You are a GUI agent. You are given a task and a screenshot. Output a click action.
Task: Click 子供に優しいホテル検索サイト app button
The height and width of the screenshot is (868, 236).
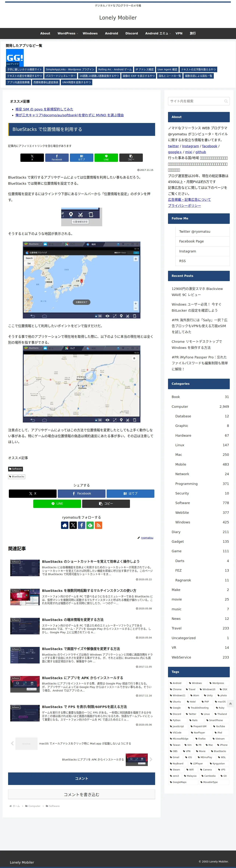(25, 69)
